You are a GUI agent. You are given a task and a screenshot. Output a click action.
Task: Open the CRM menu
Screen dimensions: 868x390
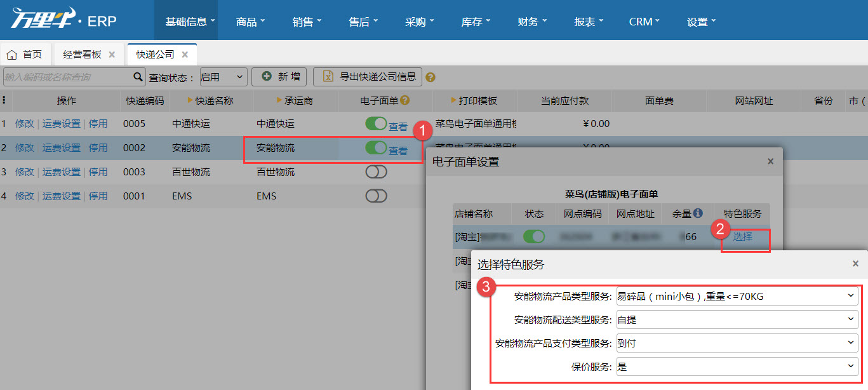click(644, 22)
